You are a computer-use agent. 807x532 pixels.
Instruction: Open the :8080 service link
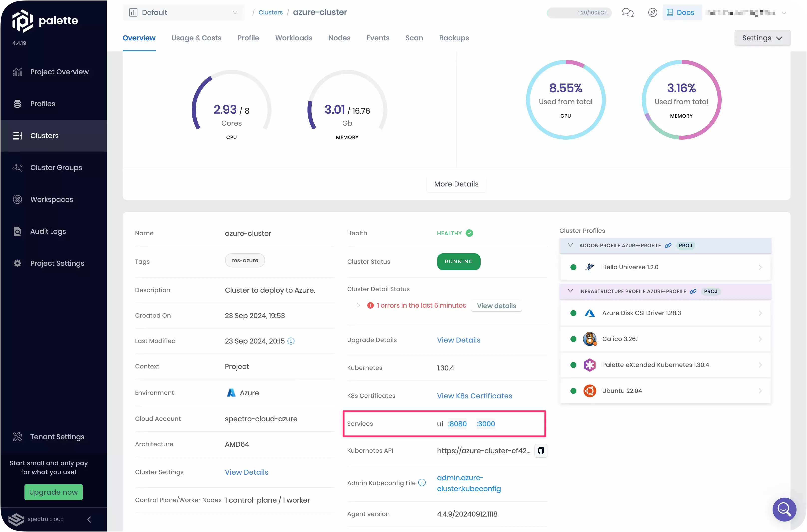457,424
